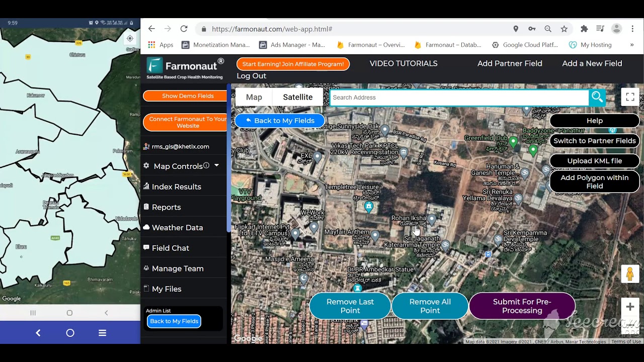Open the browser profile avatar menu
644x362 pixels.
point(616,29)
